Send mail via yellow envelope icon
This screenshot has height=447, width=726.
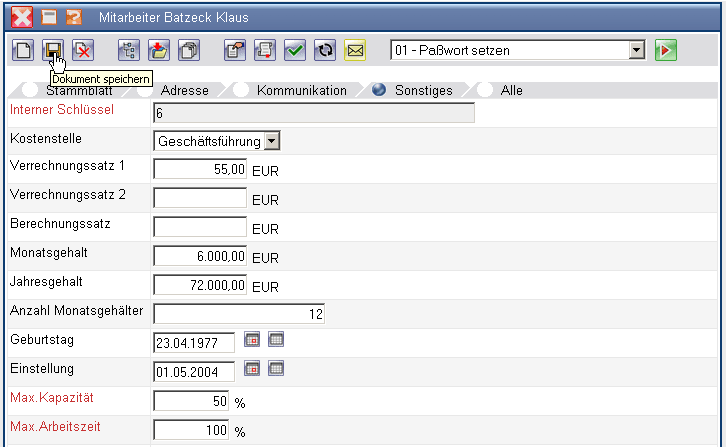[x=355, y=50]
